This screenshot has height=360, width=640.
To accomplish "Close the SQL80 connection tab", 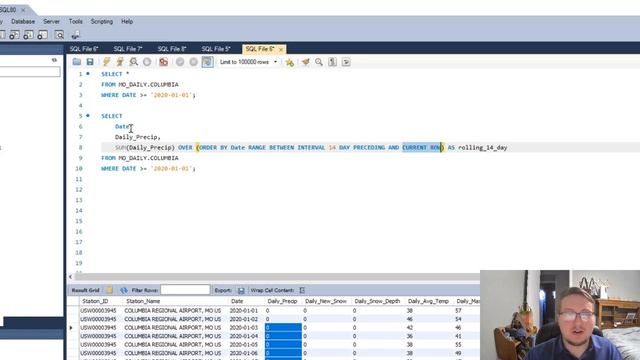I will tap(23, 9).
